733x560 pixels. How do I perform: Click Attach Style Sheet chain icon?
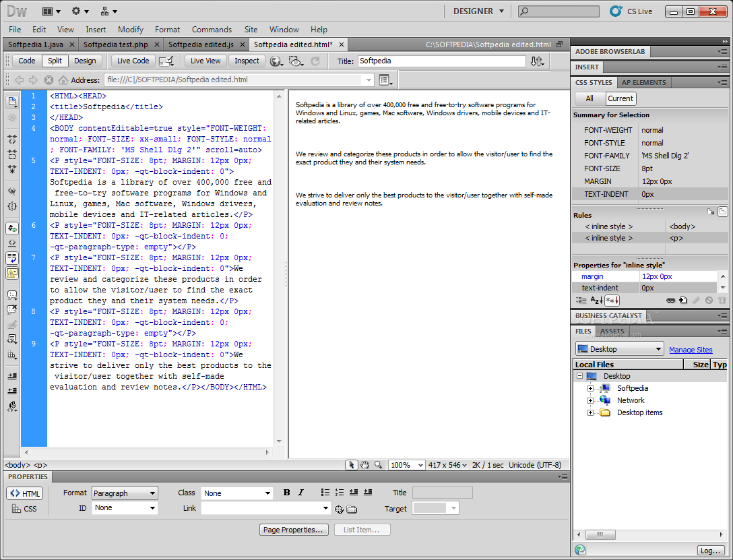click(x=670, y=300)
